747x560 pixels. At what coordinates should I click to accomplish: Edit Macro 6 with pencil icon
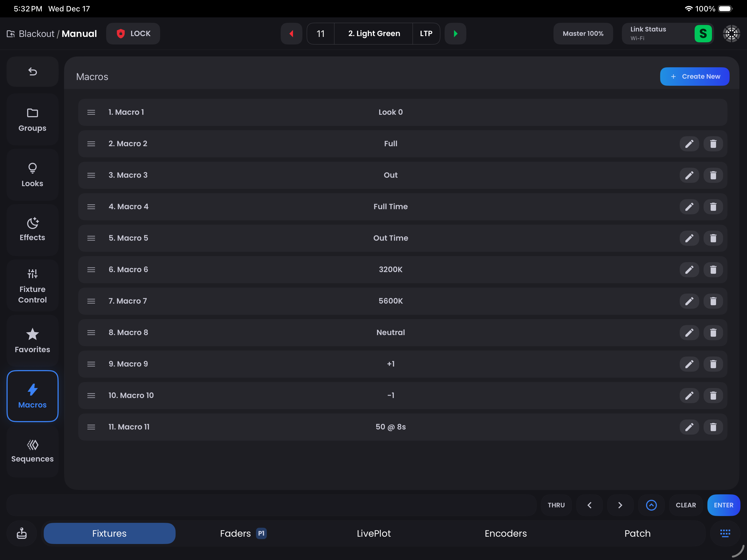coord(689,269)
